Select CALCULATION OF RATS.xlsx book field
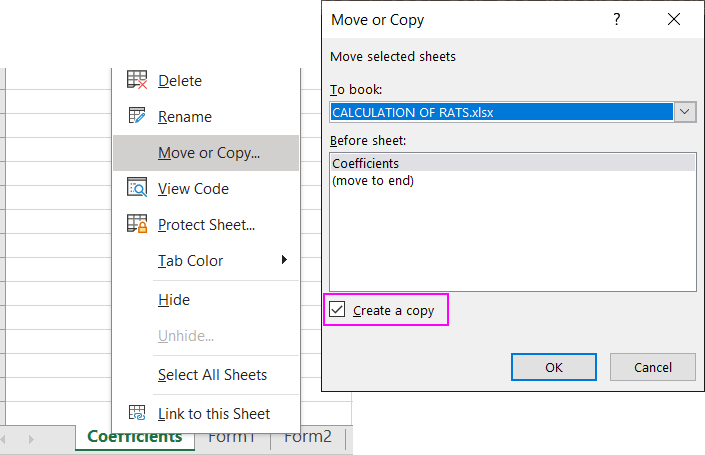The image size is (705, 455). coord(500,112)
